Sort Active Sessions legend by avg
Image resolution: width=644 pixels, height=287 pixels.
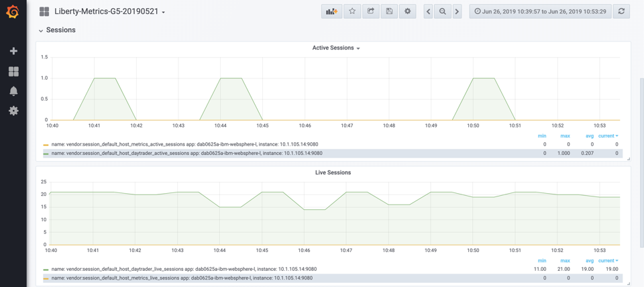[590, 136]
